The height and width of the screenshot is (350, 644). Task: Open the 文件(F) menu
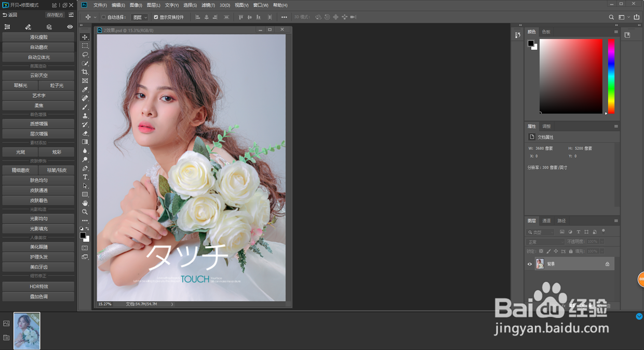click(x=100, y=5)
